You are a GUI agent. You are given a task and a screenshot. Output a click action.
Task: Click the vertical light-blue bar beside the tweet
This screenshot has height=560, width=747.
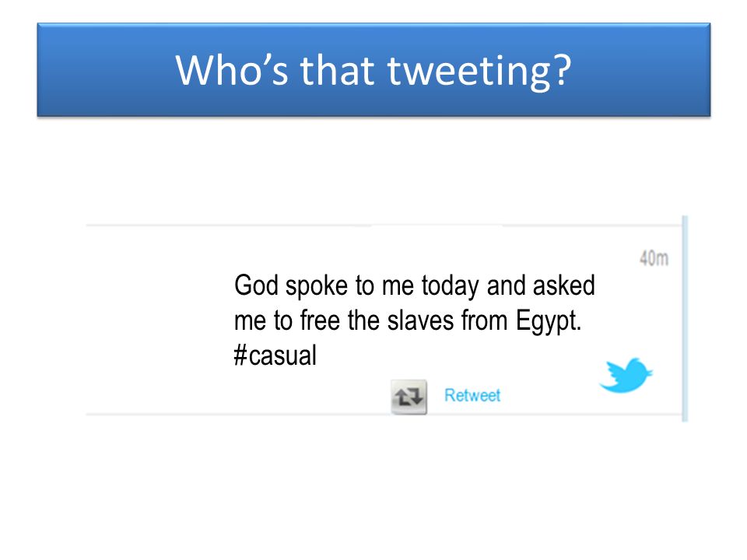[x=685, y=319]
